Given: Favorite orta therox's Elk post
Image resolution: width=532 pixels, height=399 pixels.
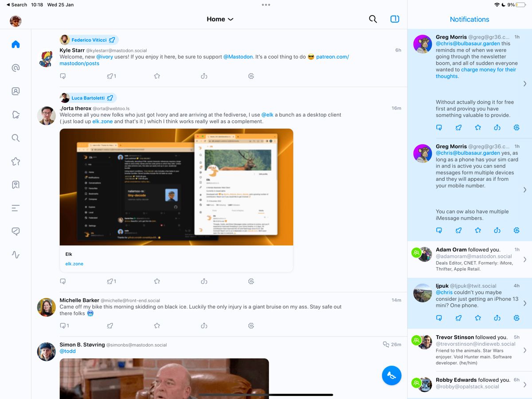Looking at the screenshot, I should 157,281.
